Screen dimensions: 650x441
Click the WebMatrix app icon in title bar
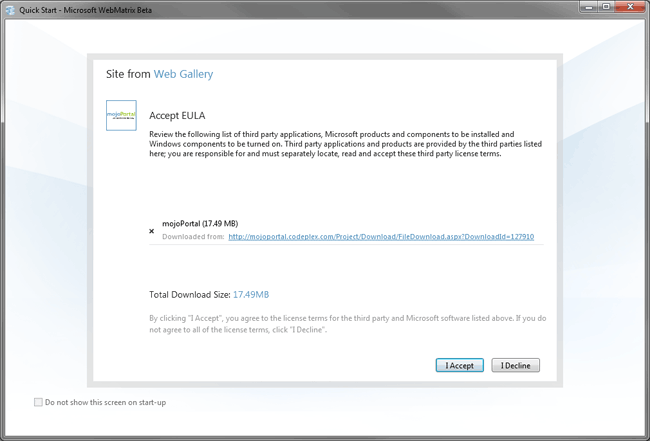point(11,10)
